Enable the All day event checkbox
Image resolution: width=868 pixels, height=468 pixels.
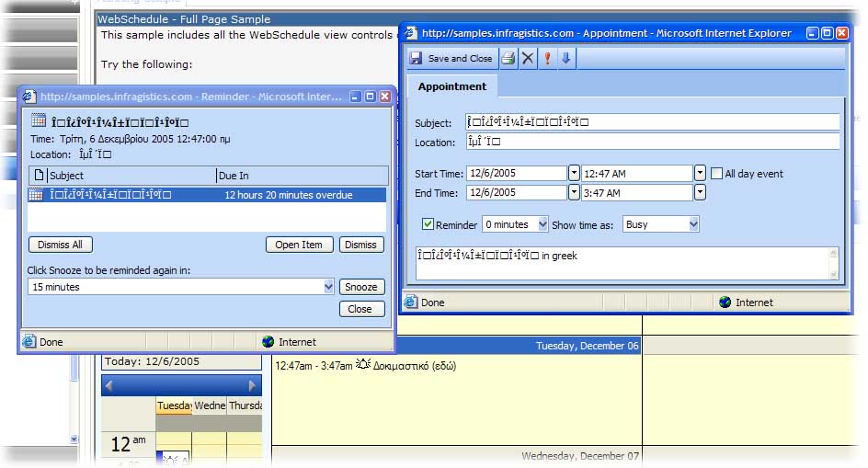[x=716, y=174]
